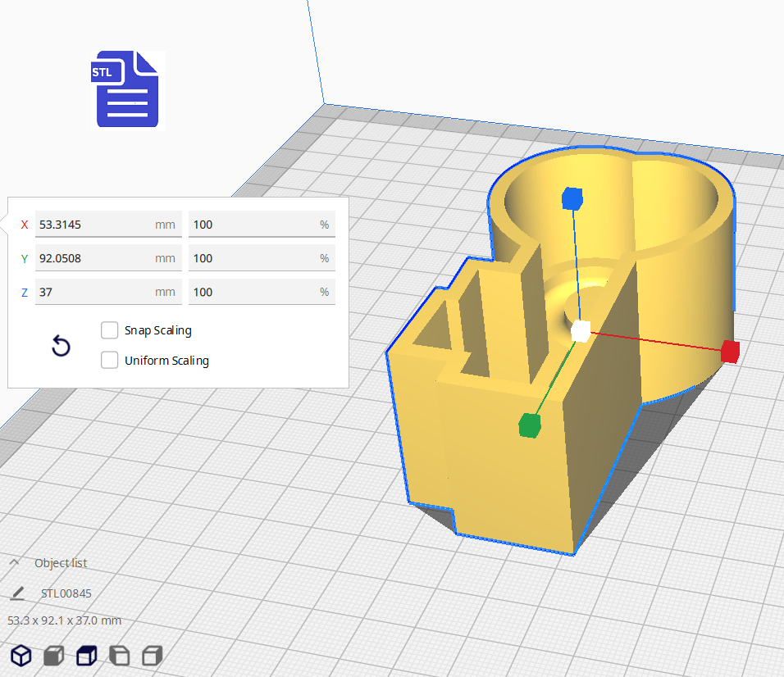Click the X dimension mm field

94,225
